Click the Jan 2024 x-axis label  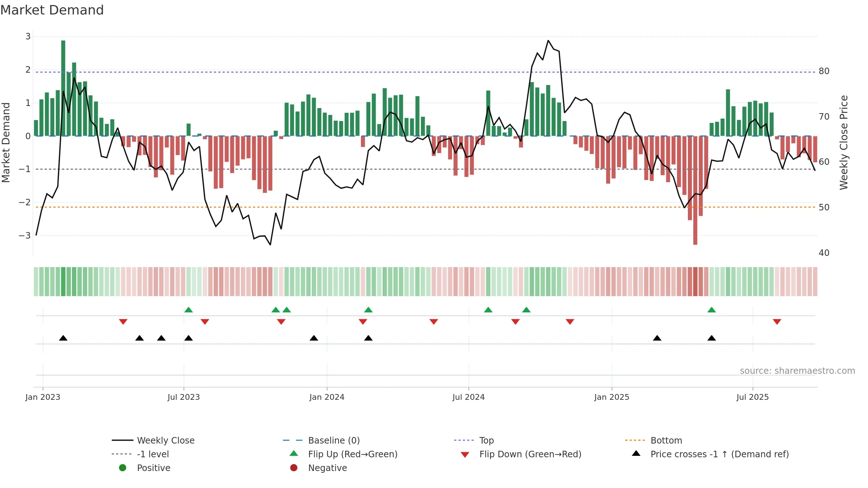[x=327, y=397]
